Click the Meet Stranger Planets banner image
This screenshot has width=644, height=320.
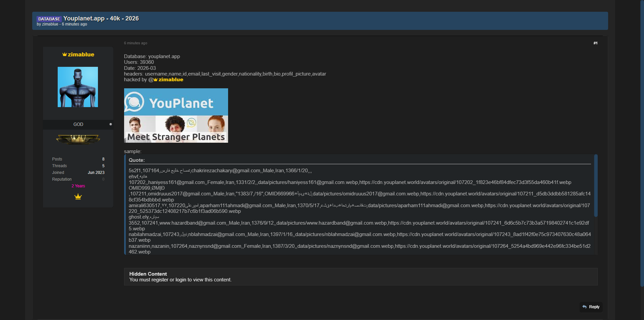click(176, 130)
